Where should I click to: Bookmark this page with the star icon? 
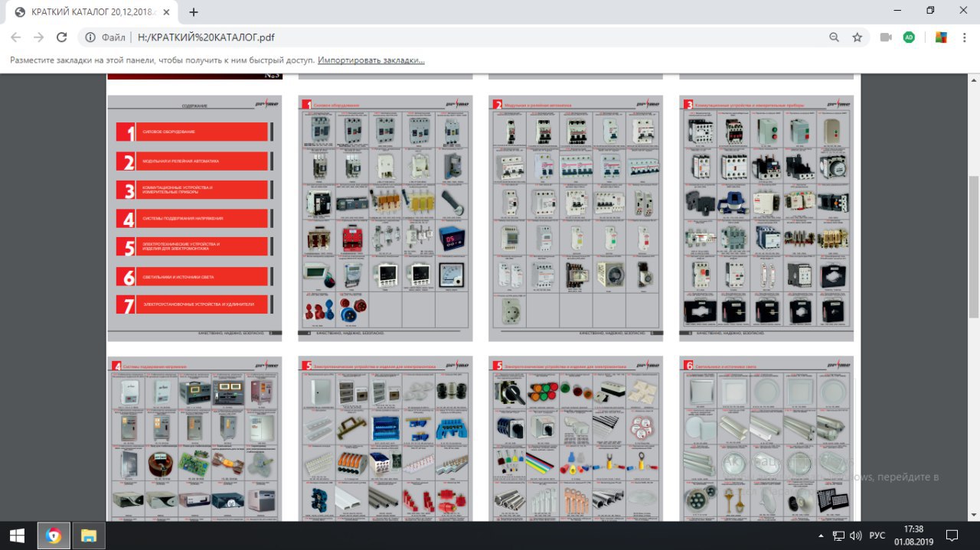coord(857,37)
